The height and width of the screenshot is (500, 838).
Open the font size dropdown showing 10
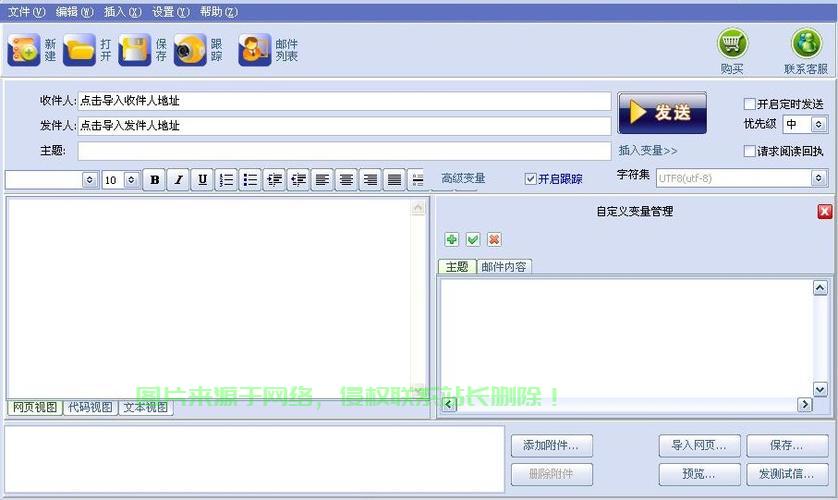point(131,180)
